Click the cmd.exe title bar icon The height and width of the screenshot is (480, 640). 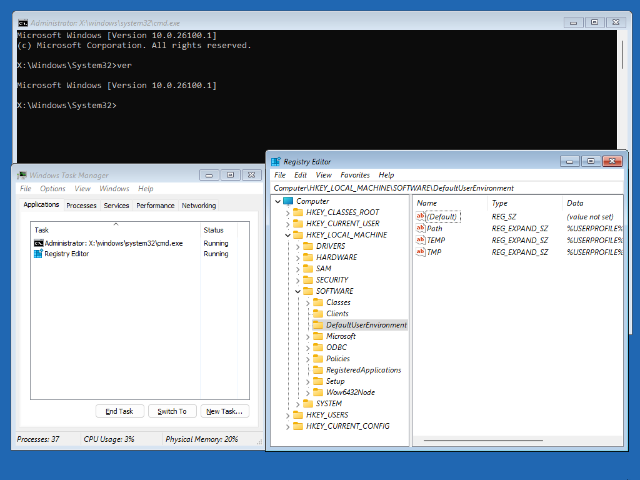pos(23,23)
